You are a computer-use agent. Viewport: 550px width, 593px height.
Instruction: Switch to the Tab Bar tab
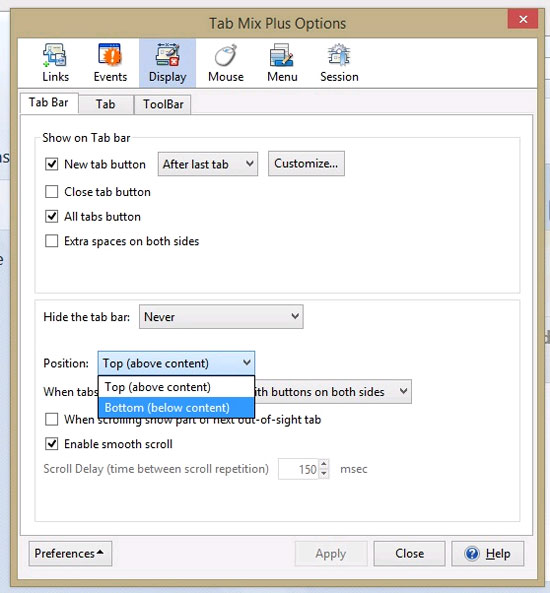(49, 102)
